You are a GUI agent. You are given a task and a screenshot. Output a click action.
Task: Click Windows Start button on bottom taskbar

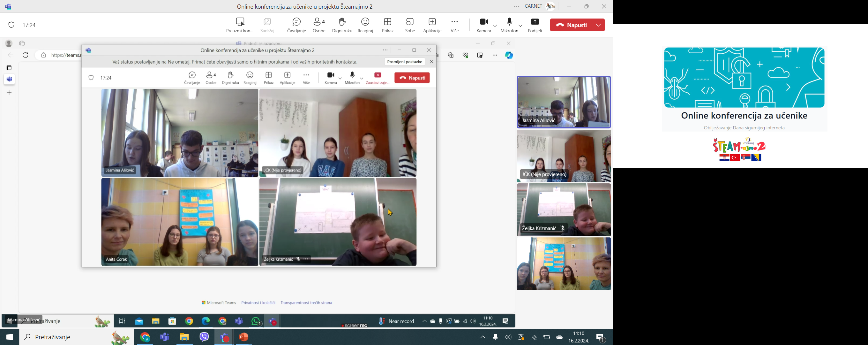click(10, 337)
